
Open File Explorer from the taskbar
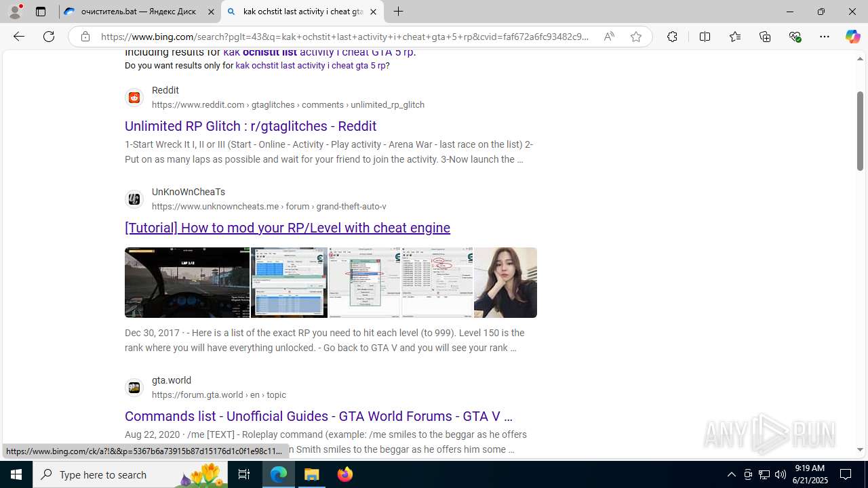312,474
